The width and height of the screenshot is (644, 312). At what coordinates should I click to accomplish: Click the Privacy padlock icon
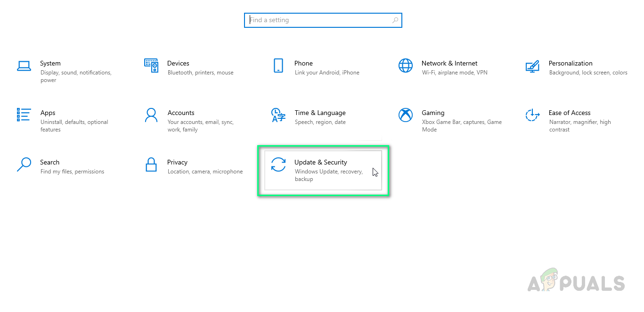151,164
